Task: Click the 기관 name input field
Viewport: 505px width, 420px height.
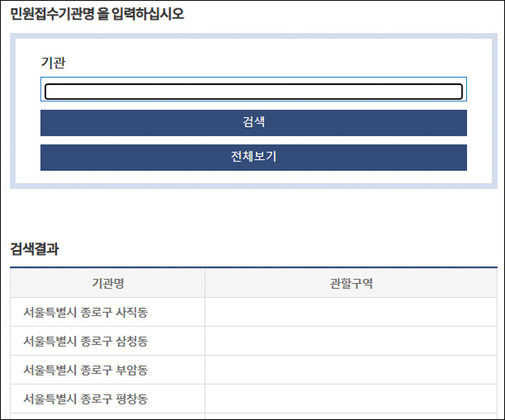Action: click(x=253, y=89)
